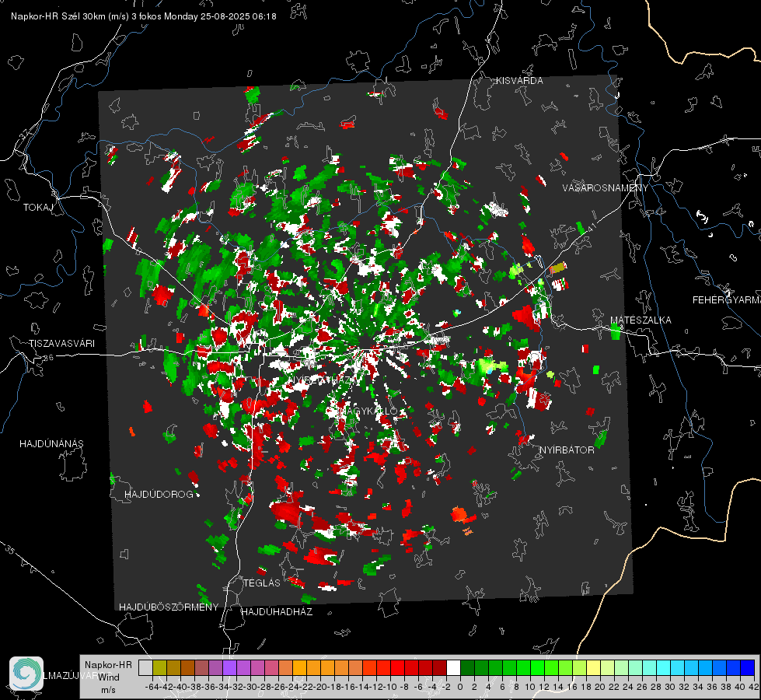Pick the dark blue swatch at legend end
Viewport: 761px width, 700px height.
(x=748, y=668)
